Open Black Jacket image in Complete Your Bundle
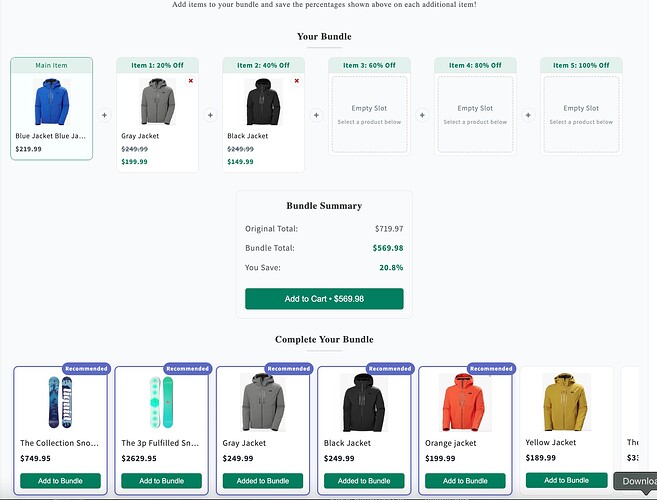This screenshot has height=500, width=657. [364, 402]
